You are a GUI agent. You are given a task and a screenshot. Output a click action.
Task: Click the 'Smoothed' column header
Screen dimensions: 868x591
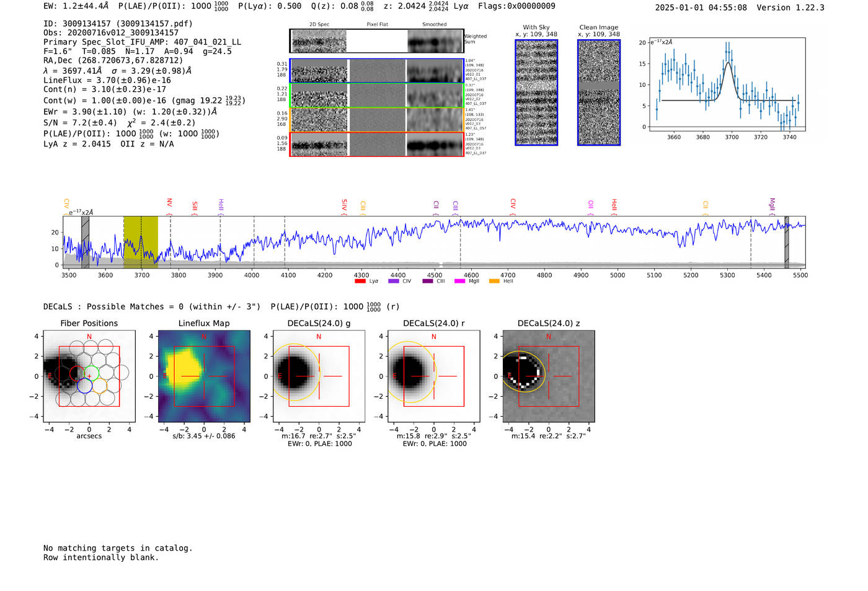(x=434, y=25)
